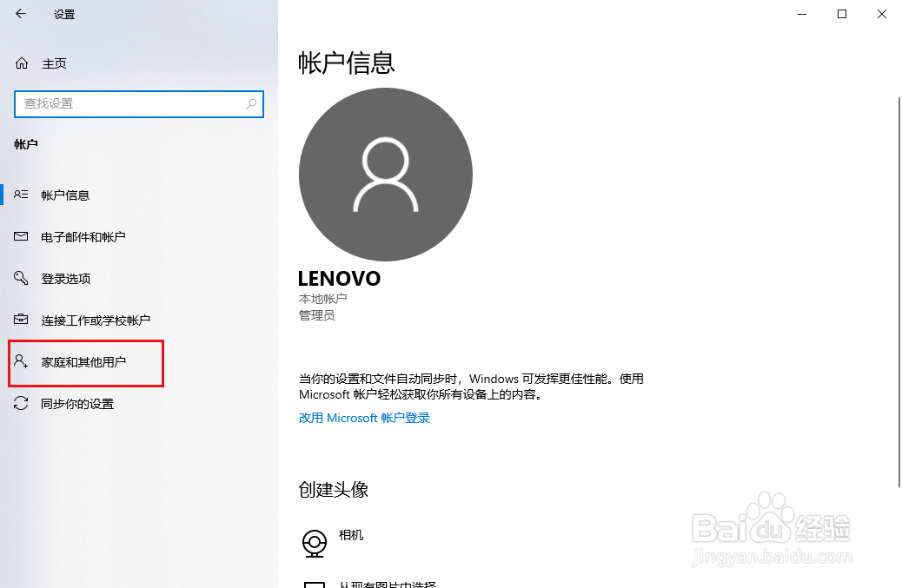Screen dimensions: 902x588
Task: Open 电子邮件和帐户 settings page
Action: 139,237
